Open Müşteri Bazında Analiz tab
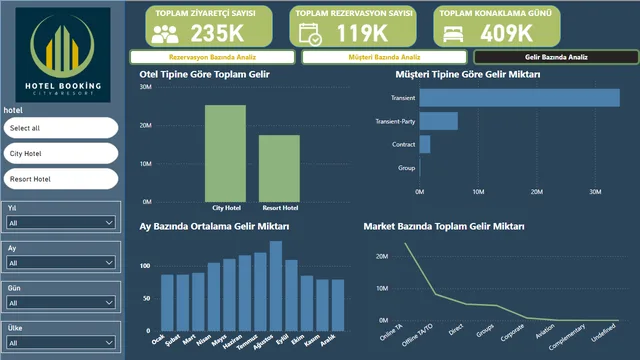640x360 pixels. coord(384,57)
